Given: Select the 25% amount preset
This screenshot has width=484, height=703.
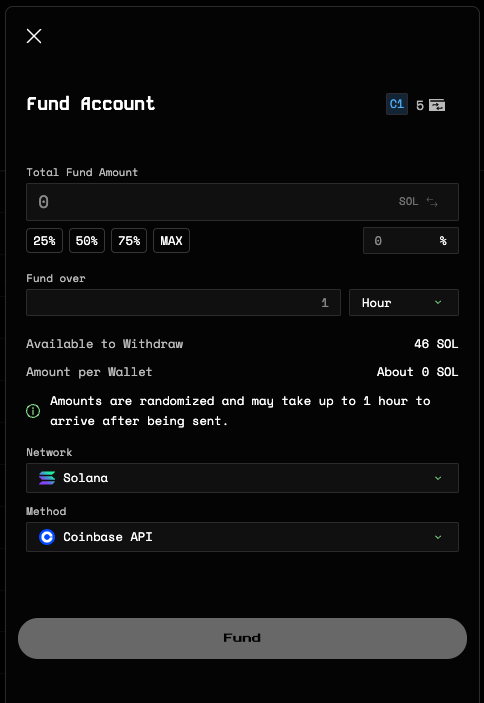Looking at the screenshot, I should (44, 241).
